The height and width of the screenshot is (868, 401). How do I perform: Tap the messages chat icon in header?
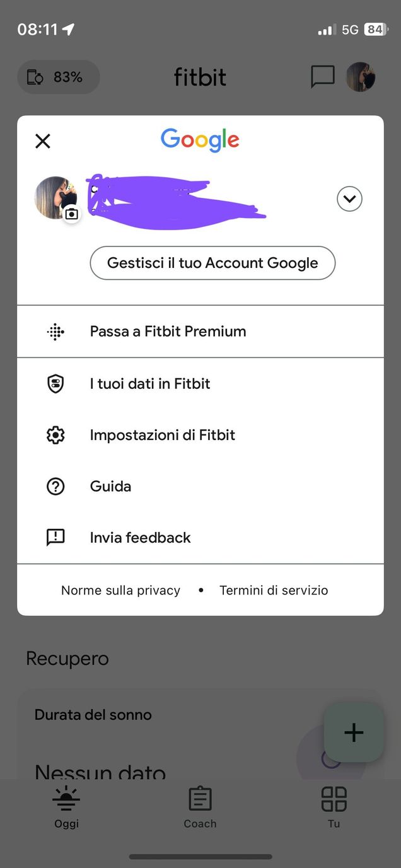coord(323,77)
